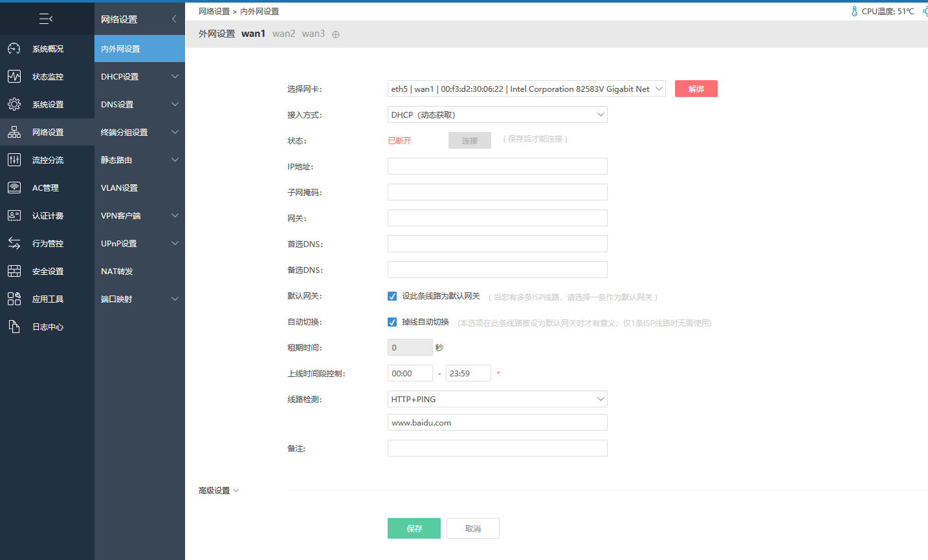The image size is (928, 560).
Task: Open 流控分流 traffic control icon
Action: [14, 160]
